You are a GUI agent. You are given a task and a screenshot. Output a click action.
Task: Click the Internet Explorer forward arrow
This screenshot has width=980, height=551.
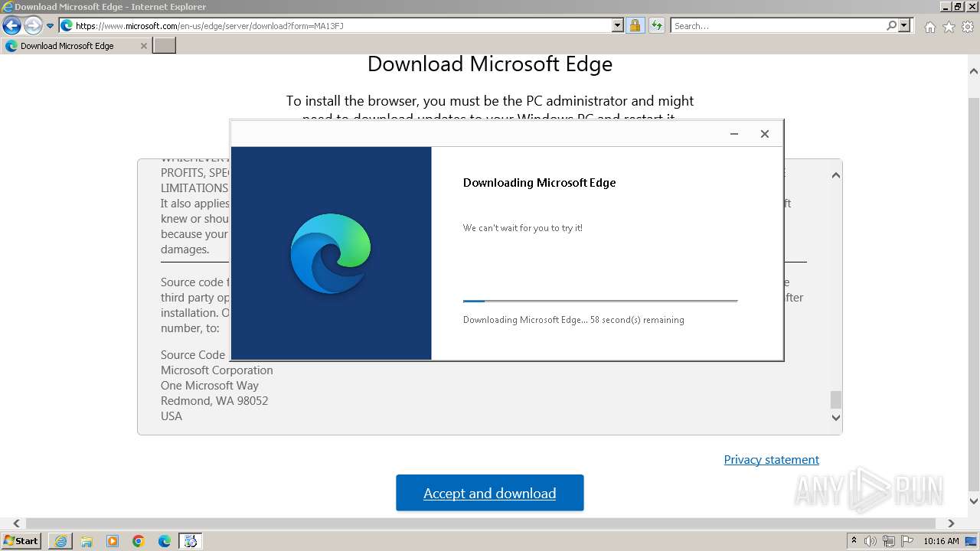(x=33, y=26)
